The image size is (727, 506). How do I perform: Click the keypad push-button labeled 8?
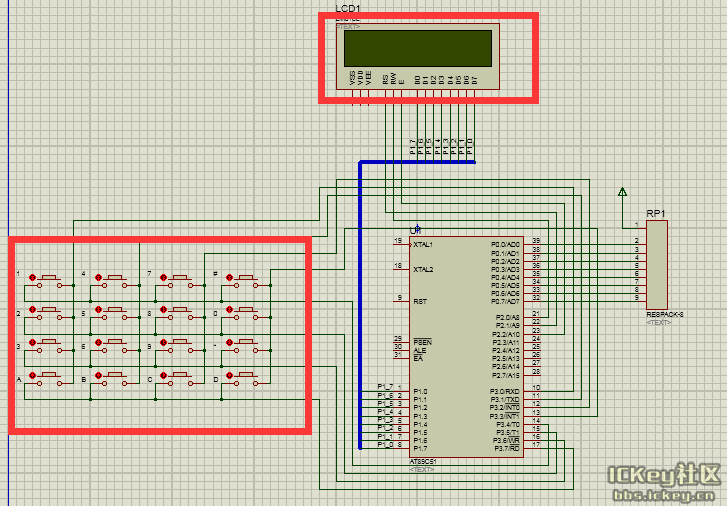click(180, 314)
